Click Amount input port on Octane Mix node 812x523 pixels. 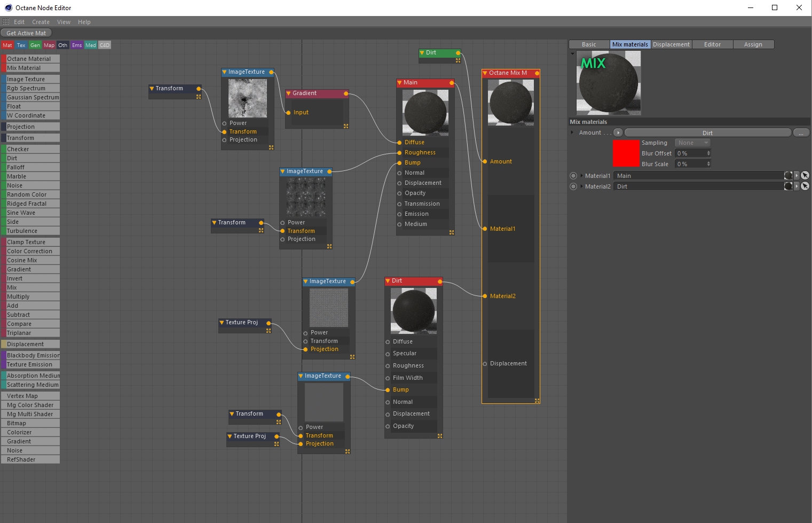[x=485, y=161]
